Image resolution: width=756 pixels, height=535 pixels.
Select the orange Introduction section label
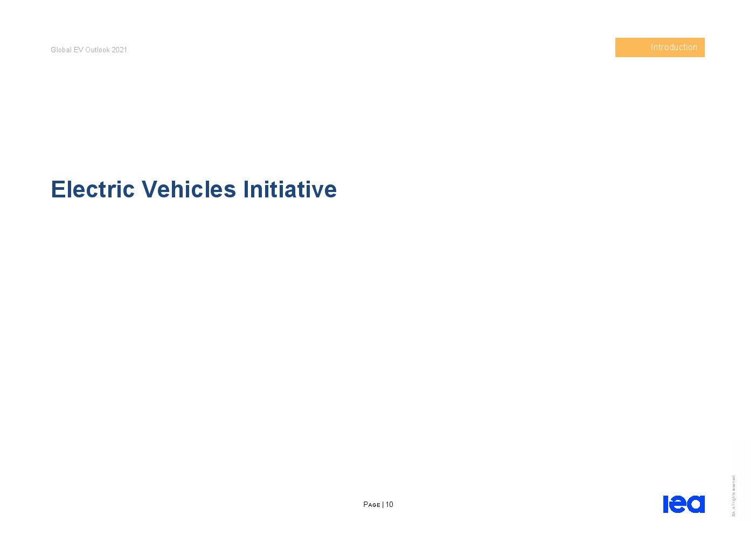coord(660,47)
